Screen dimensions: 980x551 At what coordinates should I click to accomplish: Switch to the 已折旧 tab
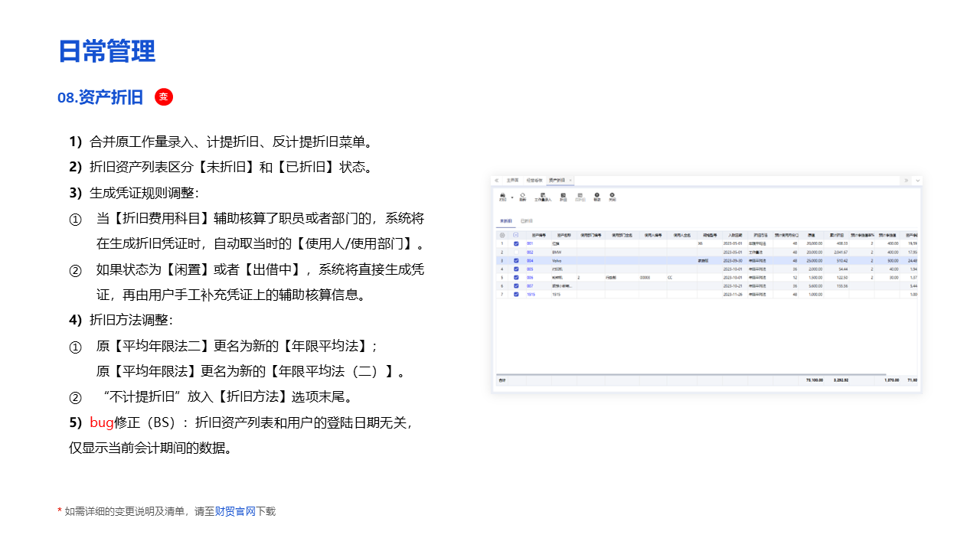click(527, 220)
